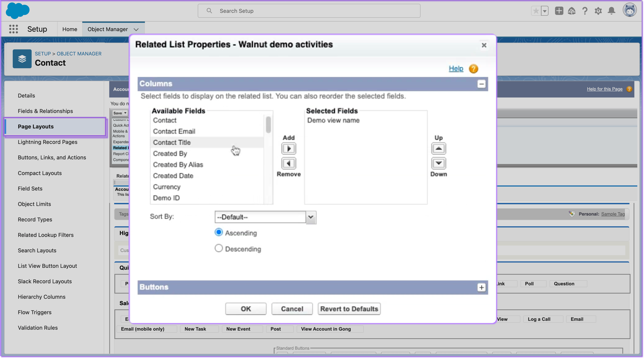This screenshot has height=359, width=644.
Task: Click Revert to Defaults button
Action: tap(349, 309)
